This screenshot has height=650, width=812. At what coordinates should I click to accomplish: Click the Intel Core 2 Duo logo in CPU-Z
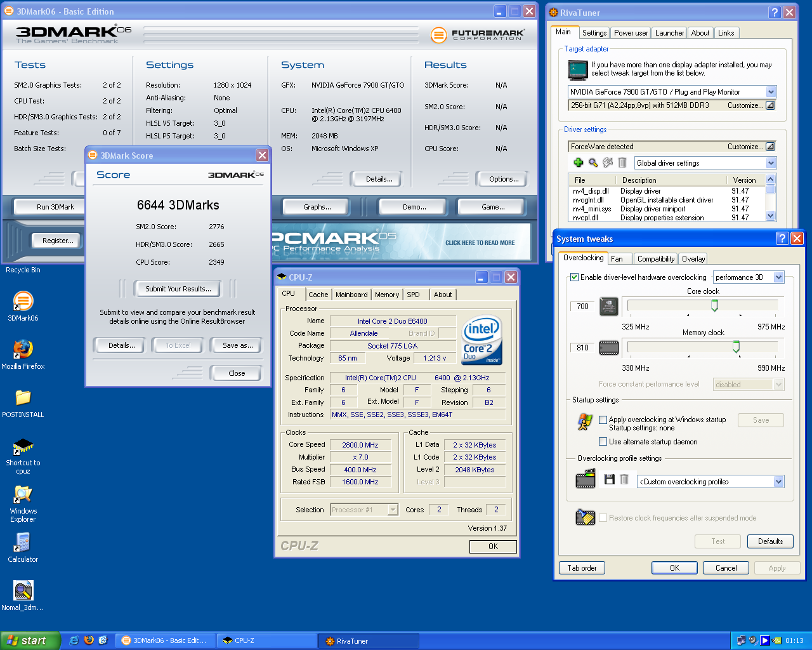point(482,340)
